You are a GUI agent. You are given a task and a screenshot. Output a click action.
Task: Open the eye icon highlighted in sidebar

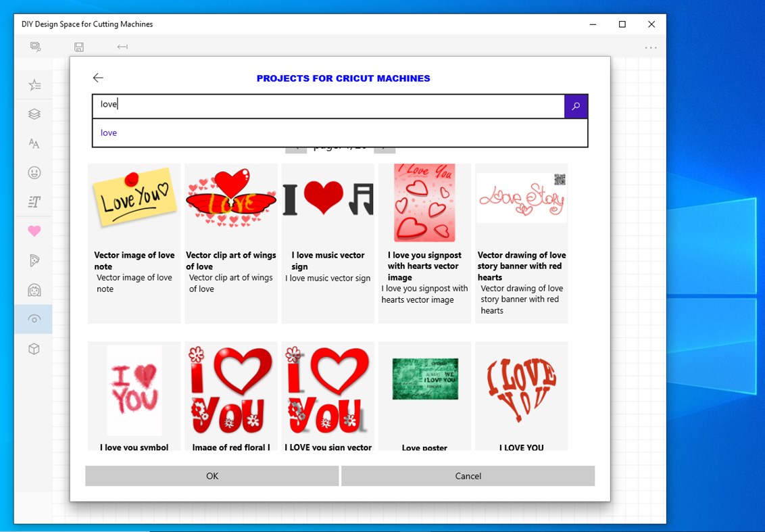pyautogui.click(x=34, y=318)
